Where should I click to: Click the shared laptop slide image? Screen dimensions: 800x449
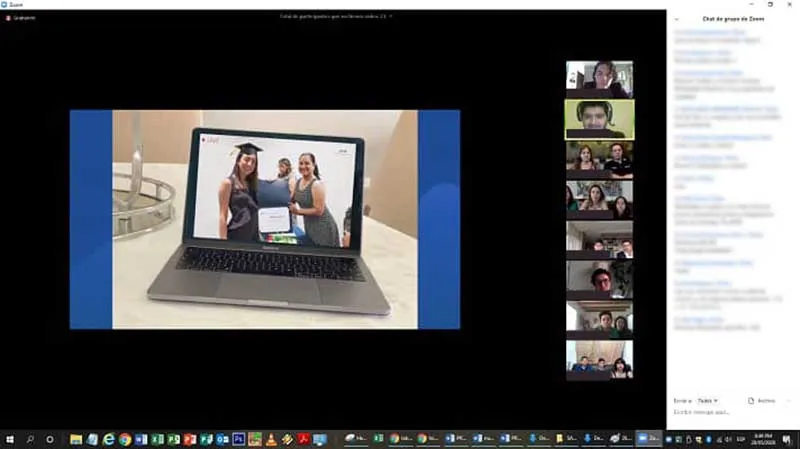[x=264, y=219]
